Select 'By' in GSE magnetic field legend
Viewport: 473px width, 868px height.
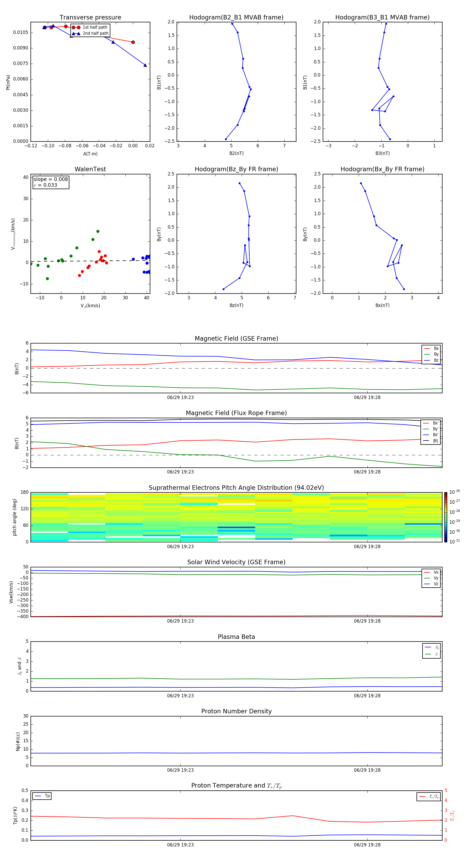pos(431,354)
